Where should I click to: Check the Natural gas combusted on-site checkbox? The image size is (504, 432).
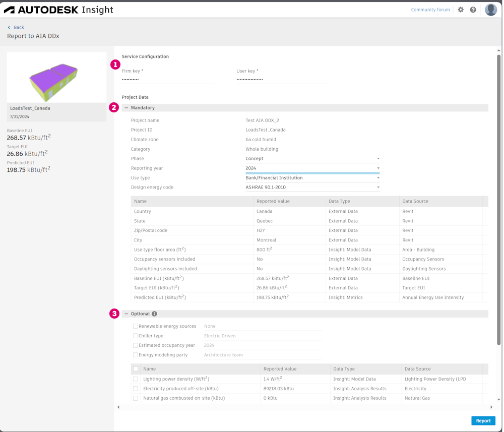point(136,398)
